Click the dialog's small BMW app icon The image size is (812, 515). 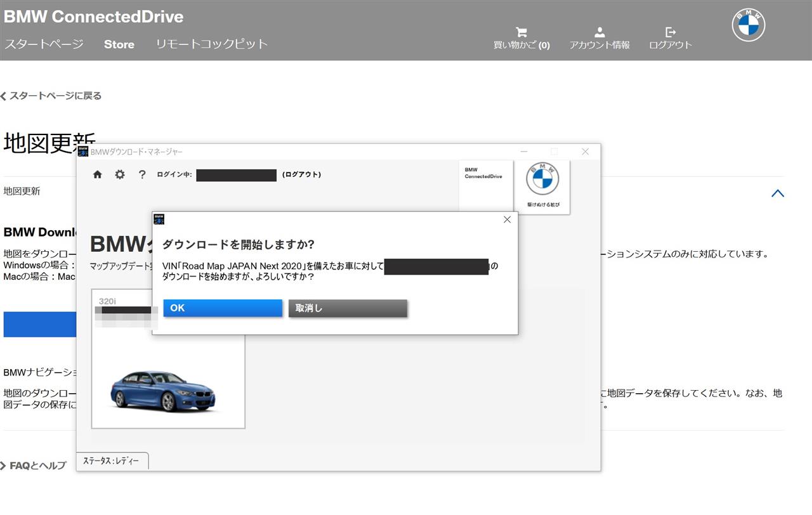click(159, 219)
